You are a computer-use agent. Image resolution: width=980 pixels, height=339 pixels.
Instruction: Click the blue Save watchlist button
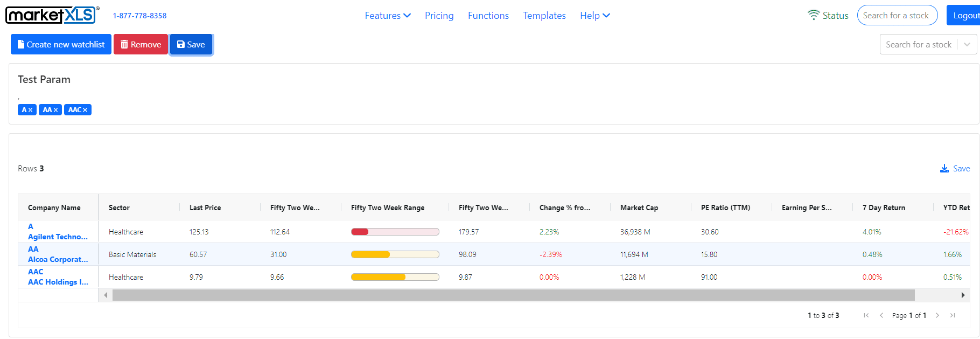tap(191, 44)
